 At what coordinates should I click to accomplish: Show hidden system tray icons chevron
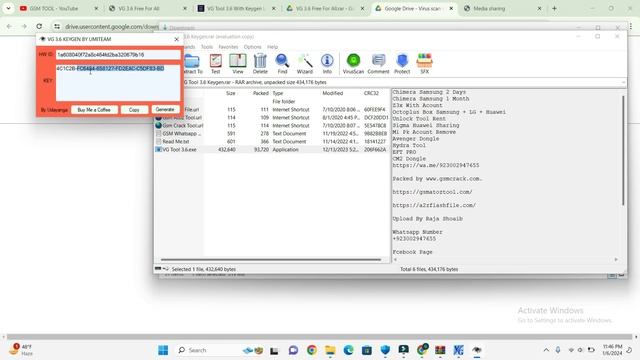pyautogui.click(x=546, y=350)
